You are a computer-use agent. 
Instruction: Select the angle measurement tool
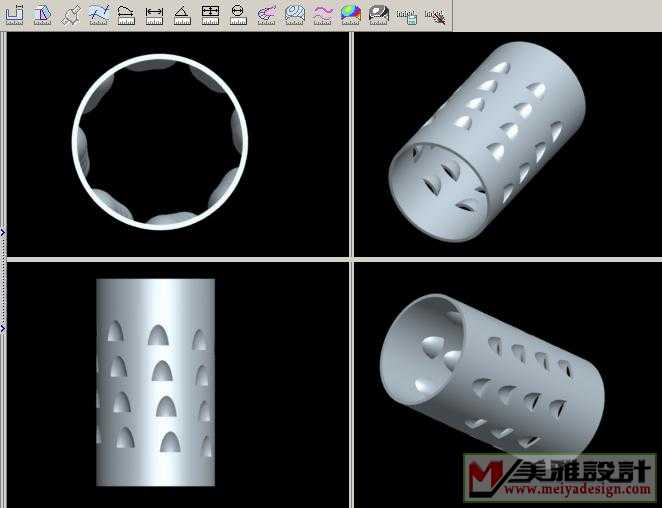[x=182, y=15]
